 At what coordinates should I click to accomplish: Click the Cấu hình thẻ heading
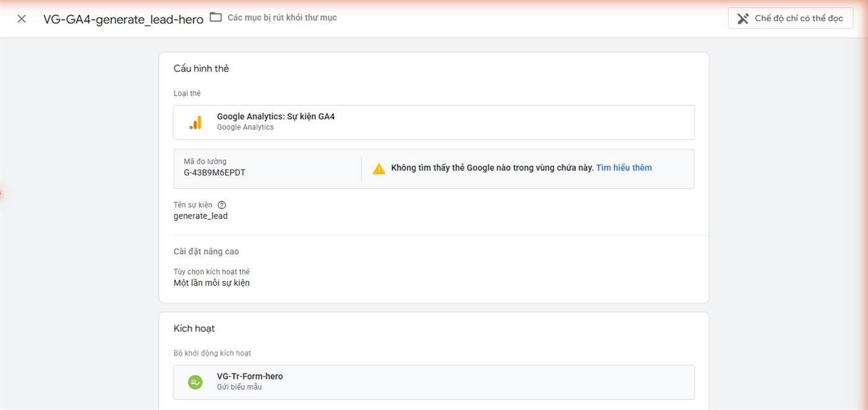click(x=201, y=69)
